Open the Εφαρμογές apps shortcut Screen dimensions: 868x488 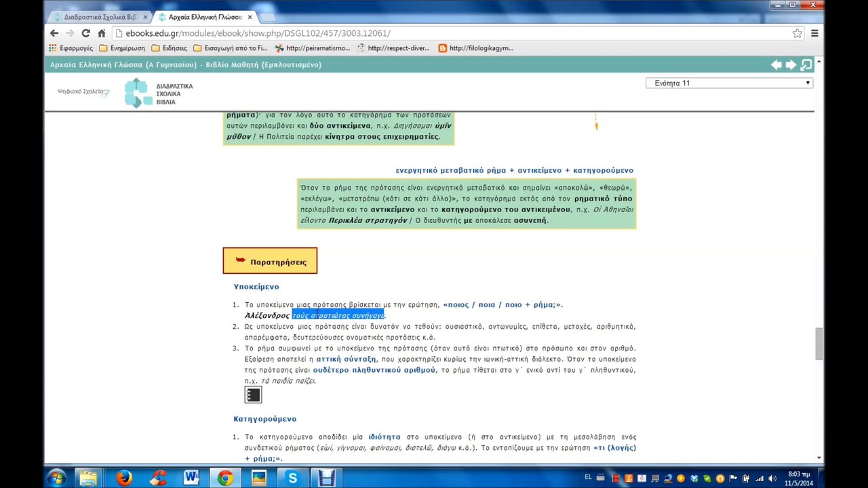point(71,48)
